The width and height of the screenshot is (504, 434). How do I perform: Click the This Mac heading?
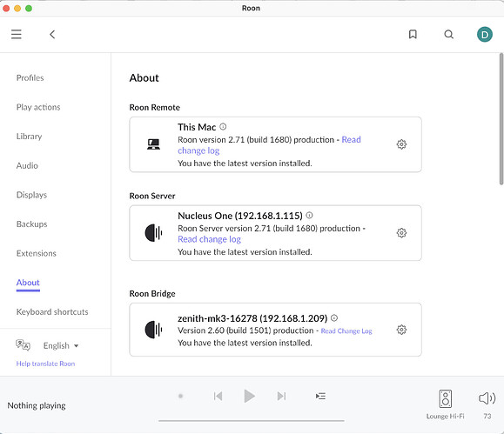197,127
